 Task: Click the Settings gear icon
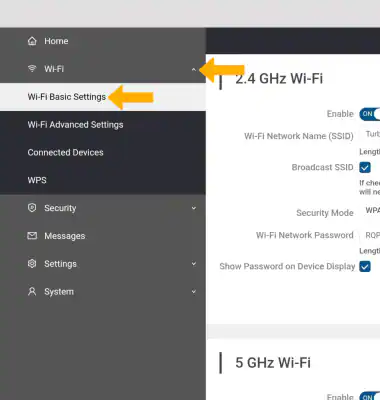[x=32, y=264]
